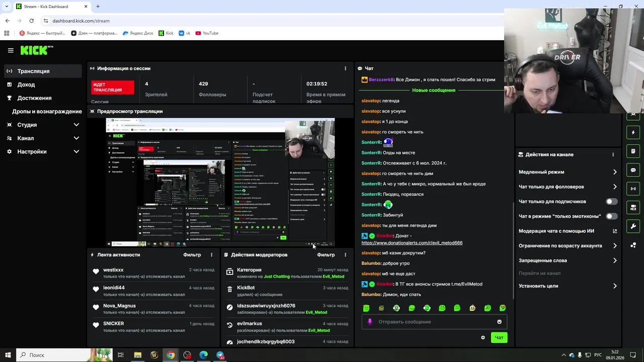Screen dimensions: 644x362
Task: Open a new browser tab
Action: (x=98, y=7)
